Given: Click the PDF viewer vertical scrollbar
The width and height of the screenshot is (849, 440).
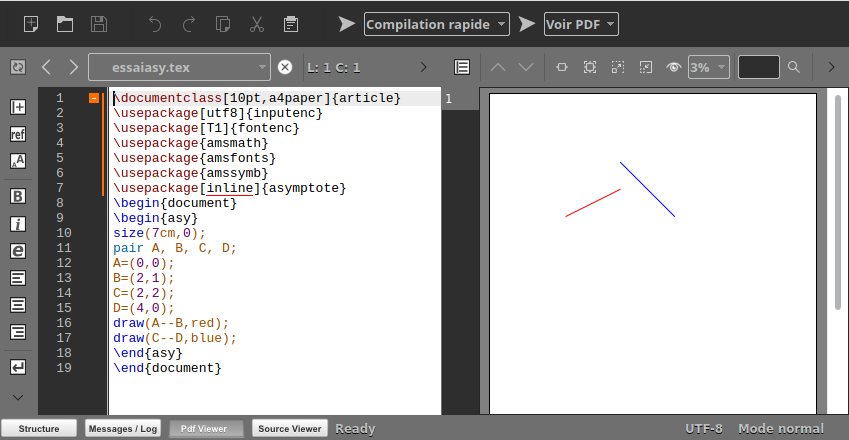Looking at the screenshot, I should point(838,203).
